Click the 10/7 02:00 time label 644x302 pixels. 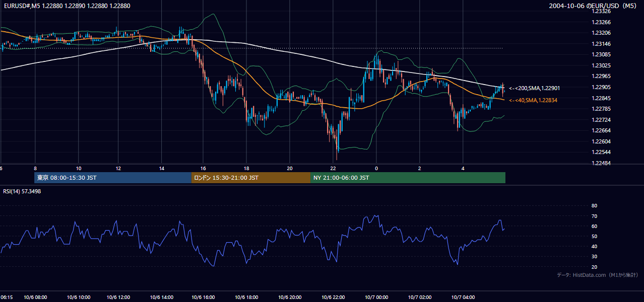point(420,297)
